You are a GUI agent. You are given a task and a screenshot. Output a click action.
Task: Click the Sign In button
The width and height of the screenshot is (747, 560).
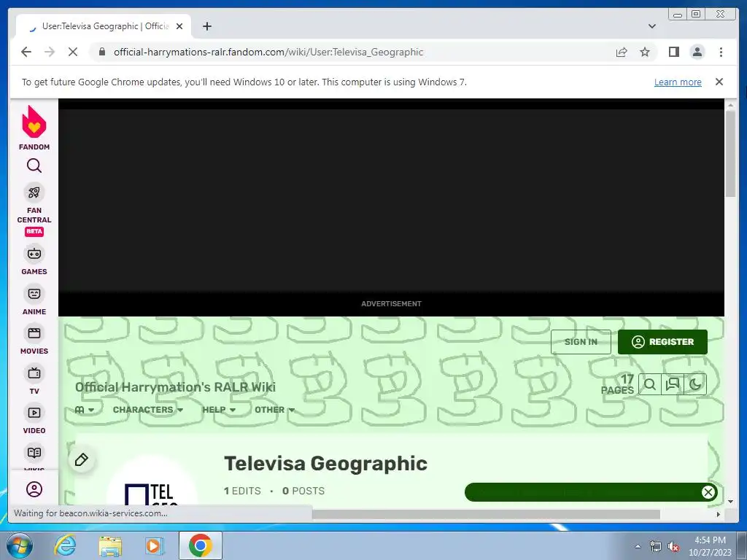pyautogui.click(x=581, y=342)
